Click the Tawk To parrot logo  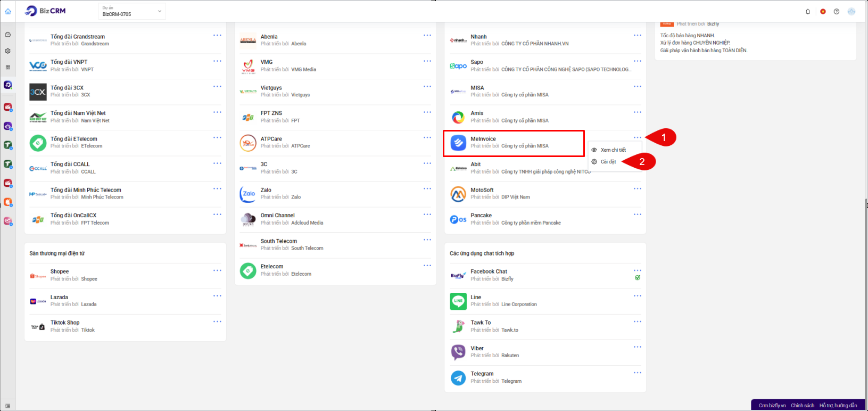pyautogui.click(x=458, y=326)
